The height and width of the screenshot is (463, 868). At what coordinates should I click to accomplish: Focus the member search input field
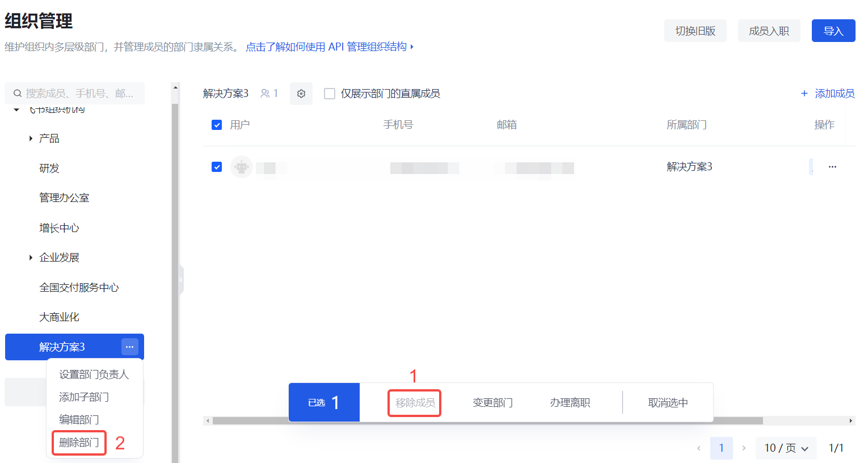pyautogui.click(x=79, y=94)
